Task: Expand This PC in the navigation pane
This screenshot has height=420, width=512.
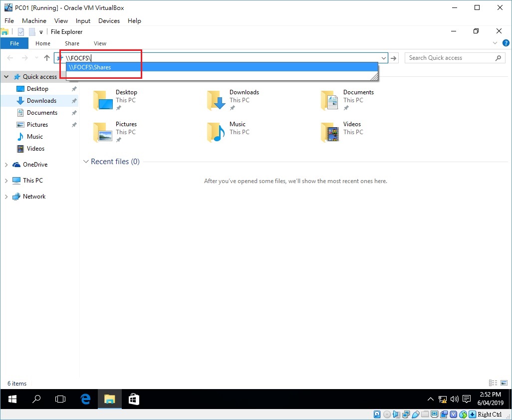Action: [x=6, y=180]
